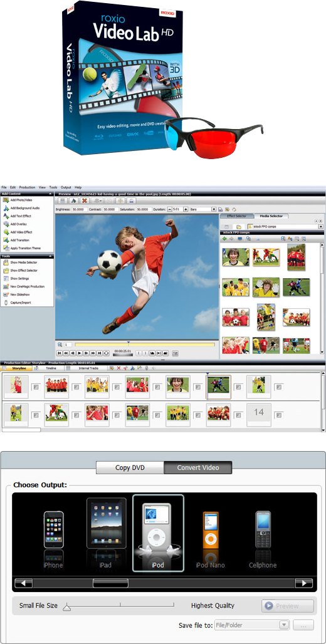The width and height of the screenshot is (326, 644).
Task: Open the Production menu
Action: pyautogui.click(x=27, y=187)
